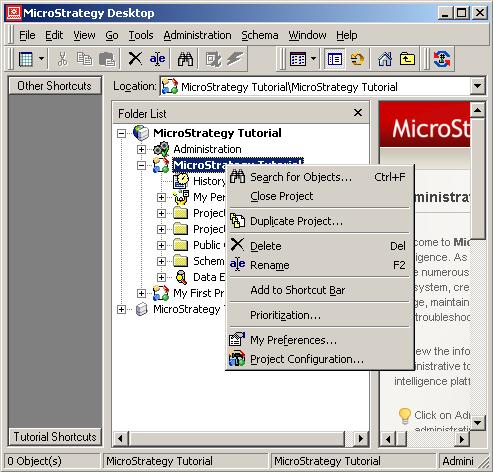This screenshot has width=493, height=472.
Task: Expand the bottom MicroStrategy server node
Action: click(122, 309)
